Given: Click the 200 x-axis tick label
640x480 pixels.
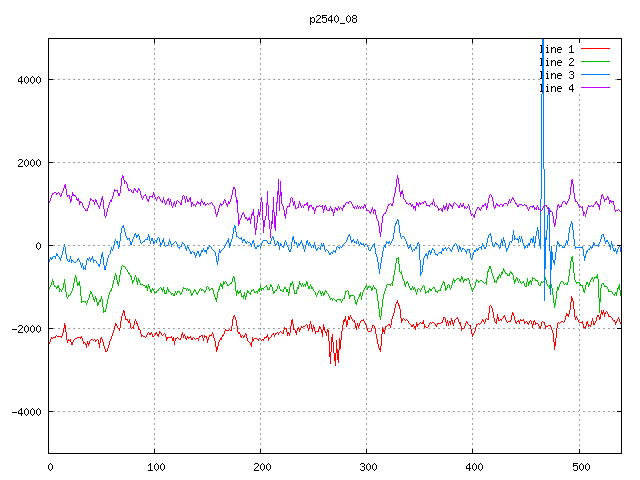Looking at the screenshot, I should click(x=261, y=465).
